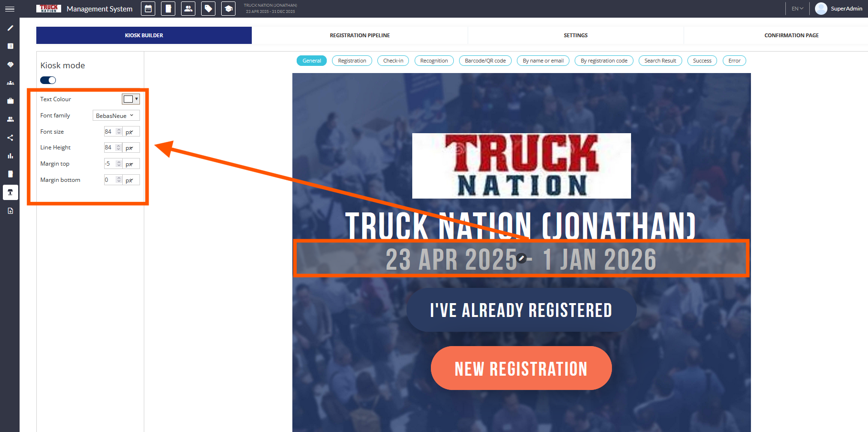Open the Text Colour picker swatch

tap(130, 99)
